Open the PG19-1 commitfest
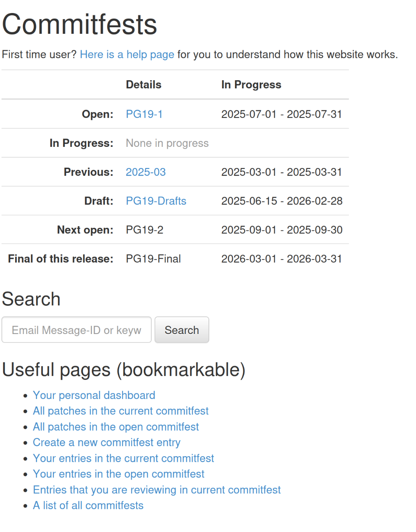 144,114
